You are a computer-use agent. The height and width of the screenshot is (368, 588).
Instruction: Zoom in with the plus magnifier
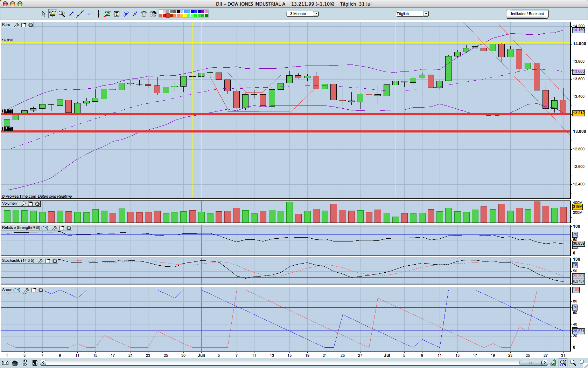tap(582, 363)
